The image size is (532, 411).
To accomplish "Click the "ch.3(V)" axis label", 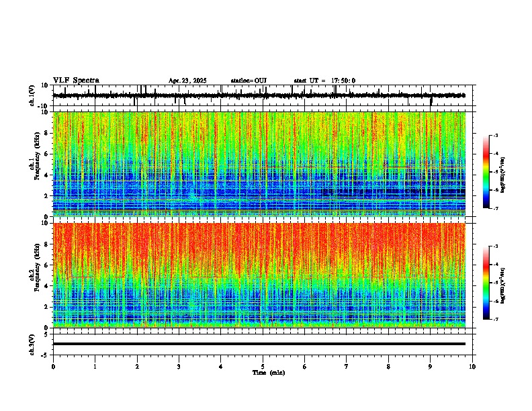I will click(32, 345).
